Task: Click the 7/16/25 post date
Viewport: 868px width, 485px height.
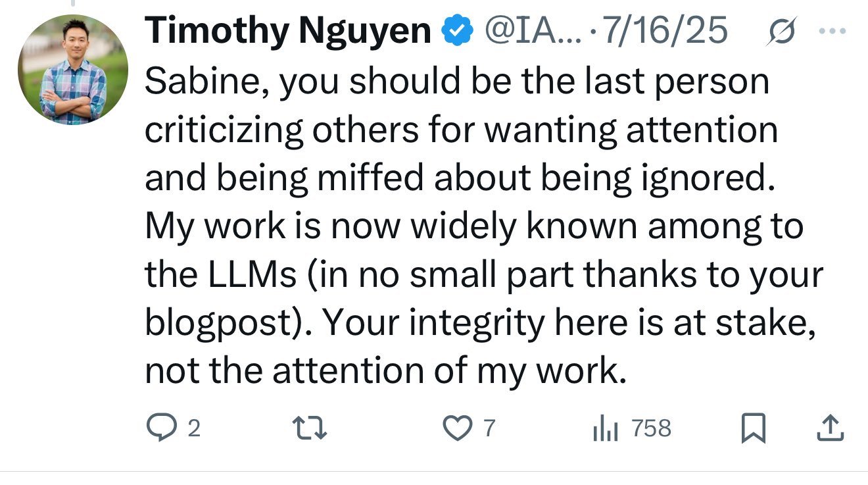Action: pyautogui.click(x=665, y=31)
